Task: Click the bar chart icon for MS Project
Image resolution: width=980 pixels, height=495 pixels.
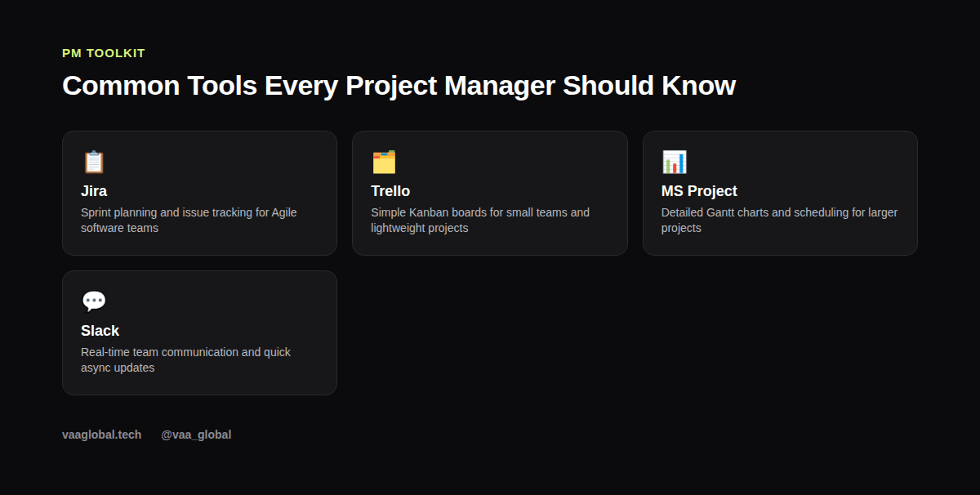Action: pos(674,162)
